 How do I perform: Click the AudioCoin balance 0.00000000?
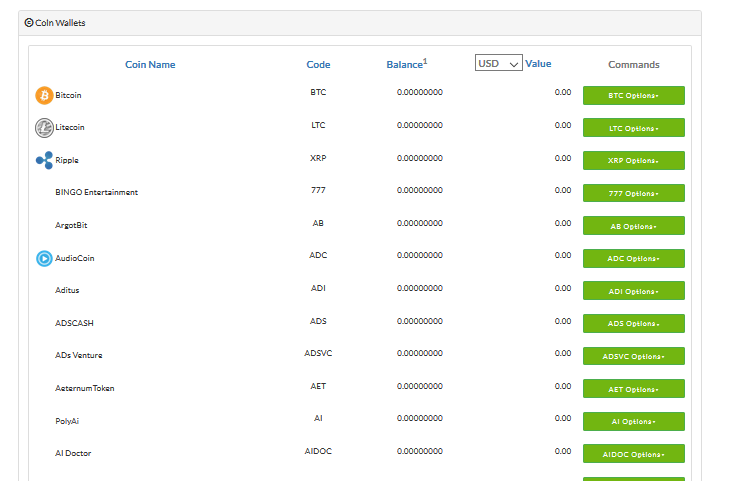(x=420, y=255)
